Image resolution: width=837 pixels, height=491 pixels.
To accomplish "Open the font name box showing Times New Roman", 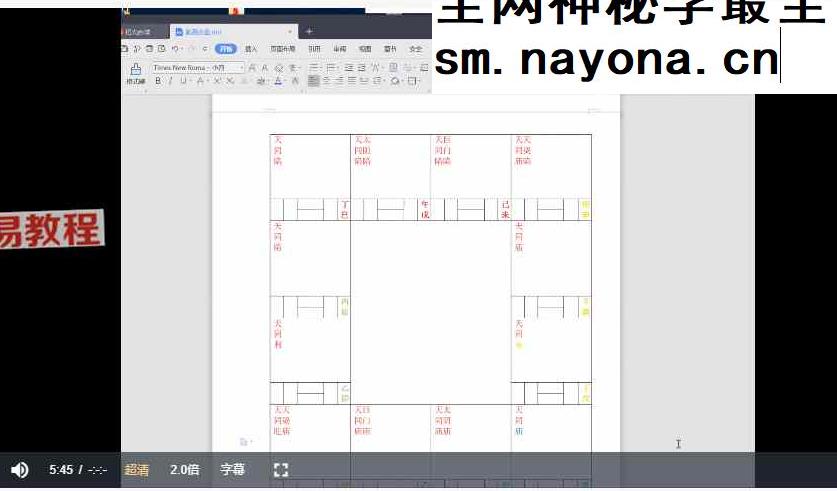I will [x=181, y=68].
